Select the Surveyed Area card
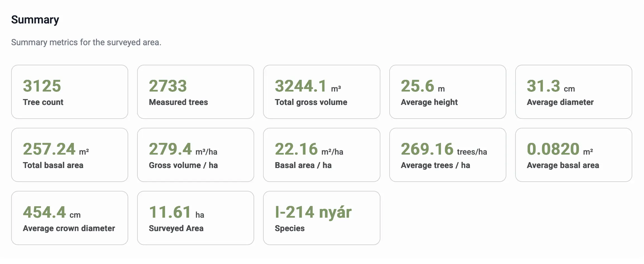This screenshot has width=644, height=264. 195,218
